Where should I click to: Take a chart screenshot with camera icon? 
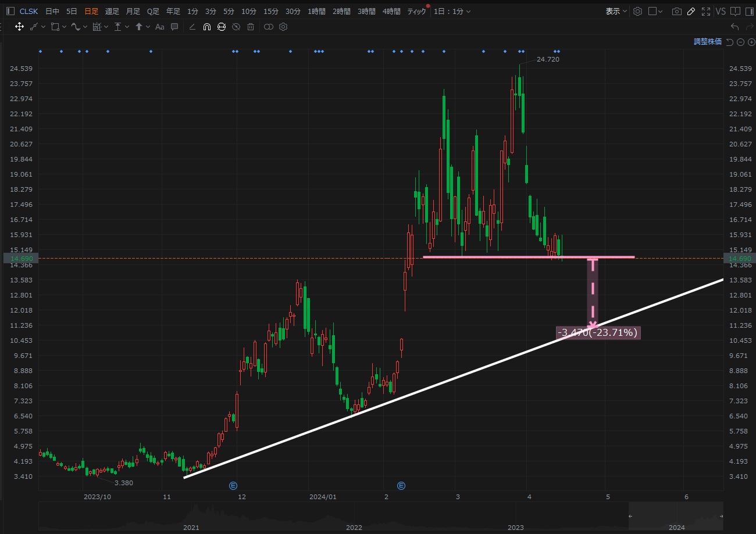pos(676,11)
